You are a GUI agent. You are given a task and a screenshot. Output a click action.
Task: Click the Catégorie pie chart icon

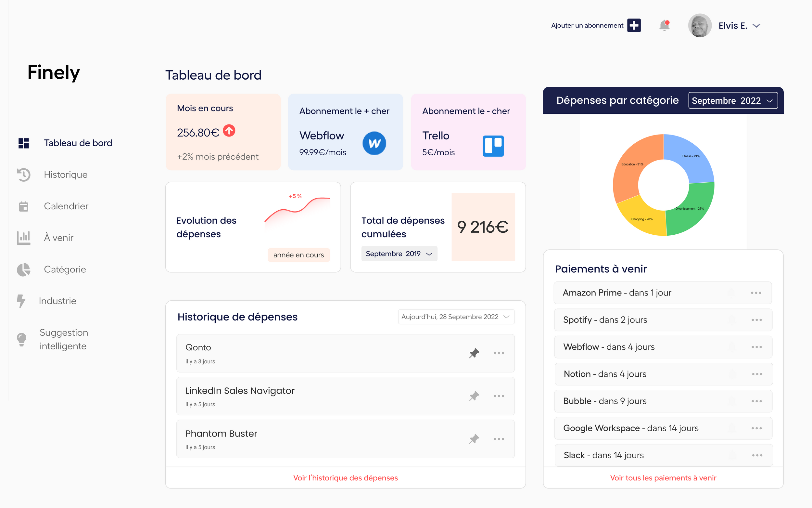23,269
